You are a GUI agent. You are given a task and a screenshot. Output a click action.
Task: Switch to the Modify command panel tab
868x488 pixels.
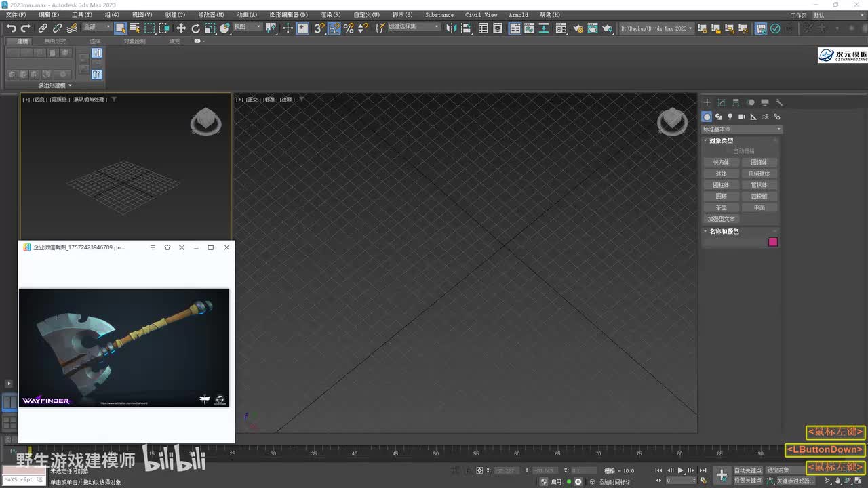(722, 102)
